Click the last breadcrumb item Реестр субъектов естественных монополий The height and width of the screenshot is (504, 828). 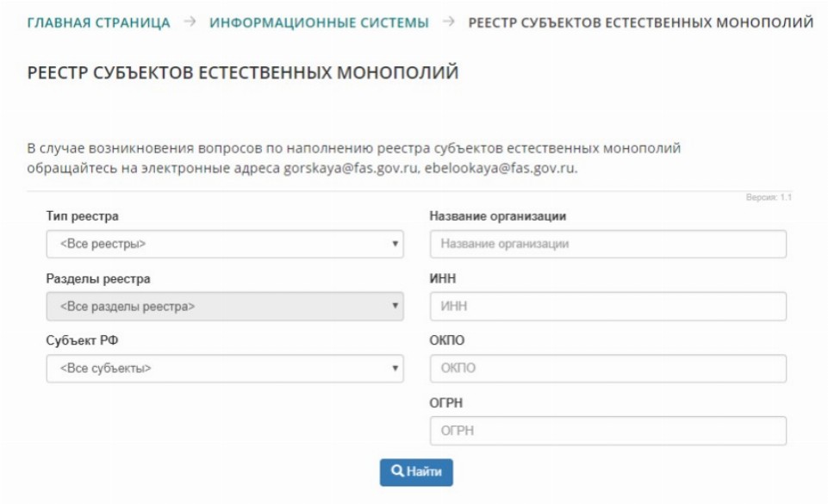pos(640,22)
